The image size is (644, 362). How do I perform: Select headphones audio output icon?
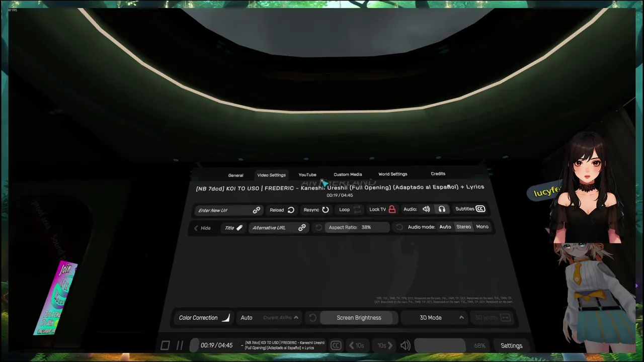click(x=442, y=209)
